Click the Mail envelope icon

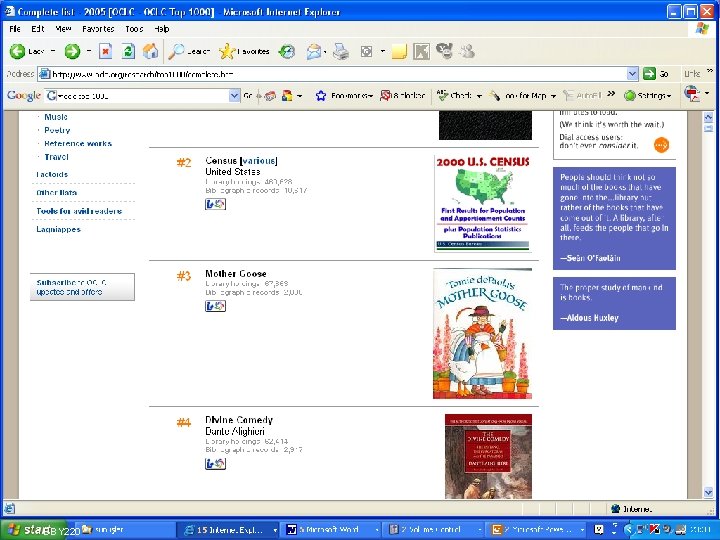pyautogui.click(x=314, y=51)
